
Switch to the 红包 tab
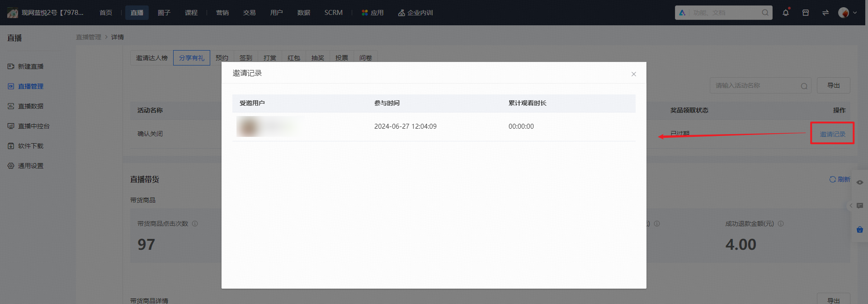point(294,58)
